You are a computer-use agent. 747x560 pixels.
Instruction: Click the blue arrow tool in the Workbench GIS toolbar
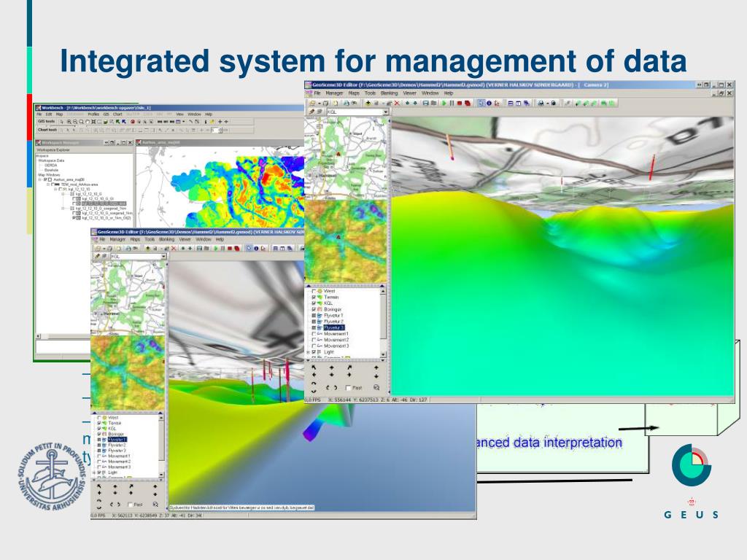coord(124,122)
